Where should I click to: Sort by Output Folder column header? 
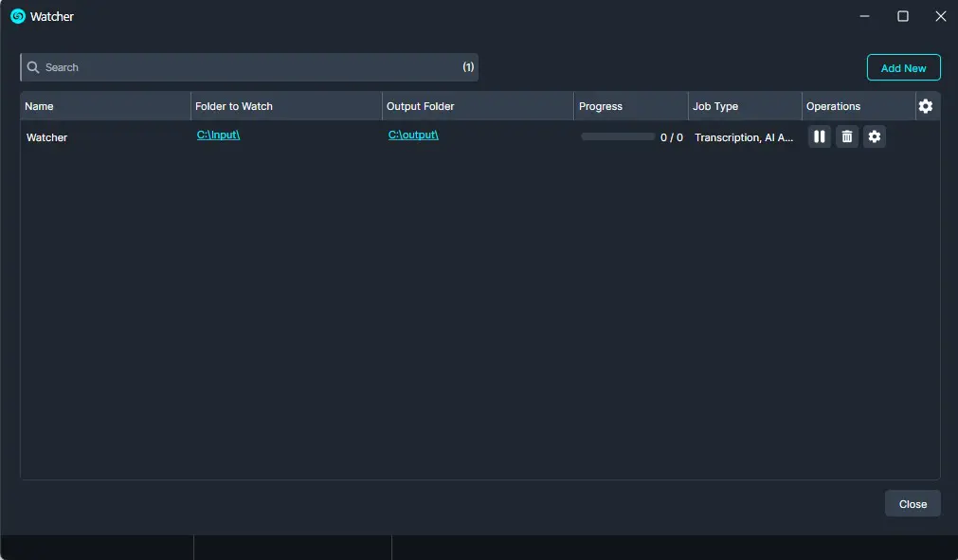point(478,106)
